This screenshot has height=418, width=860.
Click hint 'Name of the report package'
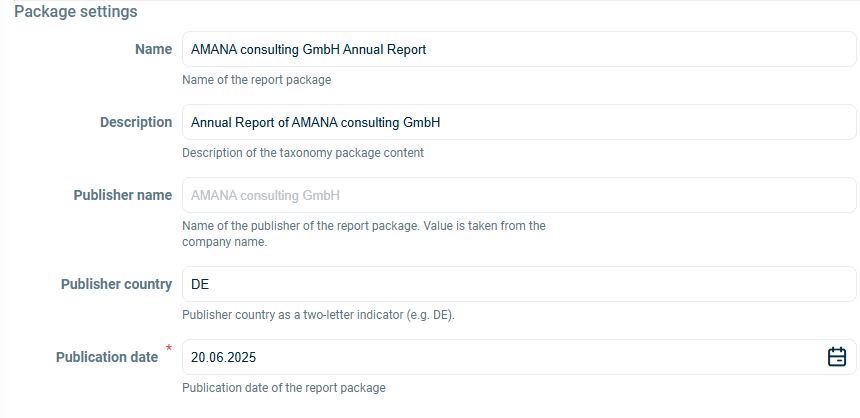(257, 80)
